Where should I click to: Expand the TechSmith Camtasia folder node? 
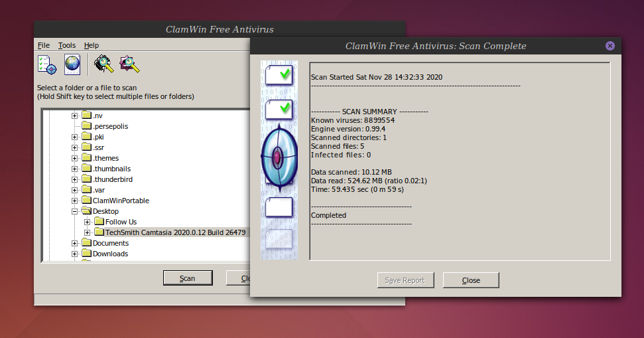click(x=87, y=233)
